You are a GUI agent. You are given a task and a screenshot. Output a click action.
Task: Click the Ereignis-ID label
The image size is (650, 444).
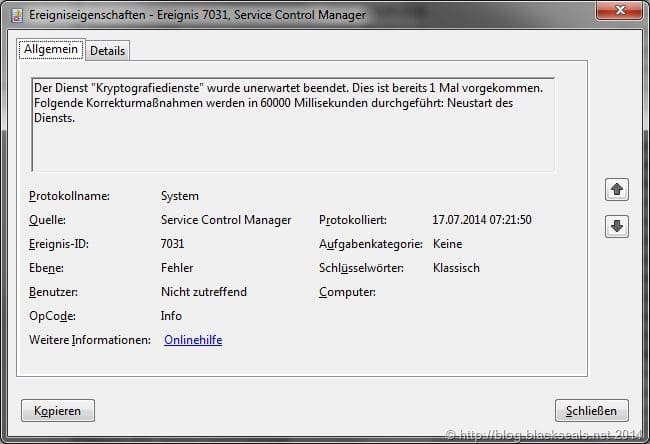pyautogui.click(x=58, y=244)
